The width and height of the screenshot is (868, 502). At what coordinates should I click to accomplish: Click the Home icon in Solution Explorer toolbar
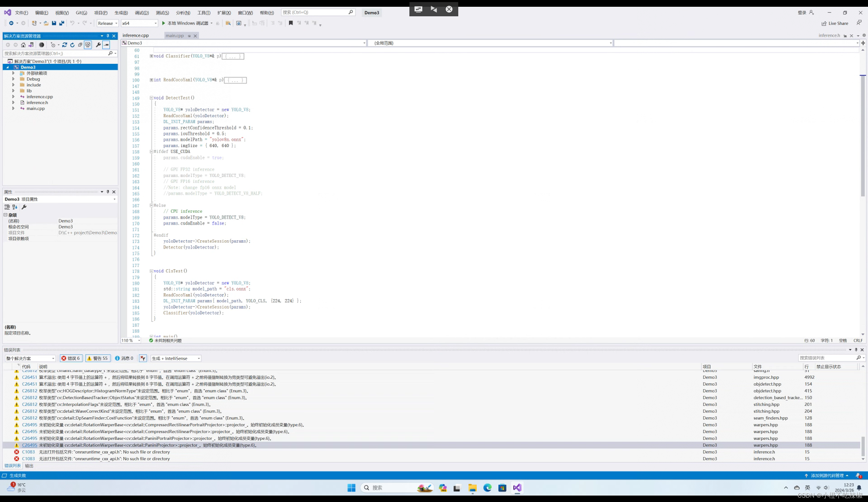coord(23,45)
